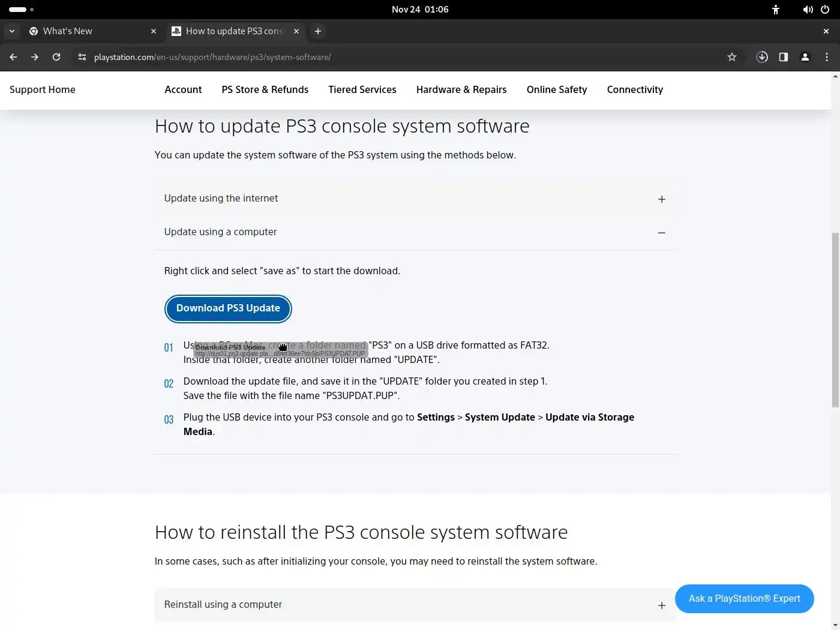
Task: Go forward using the browser forward arrow
Action: coord(35,57)
